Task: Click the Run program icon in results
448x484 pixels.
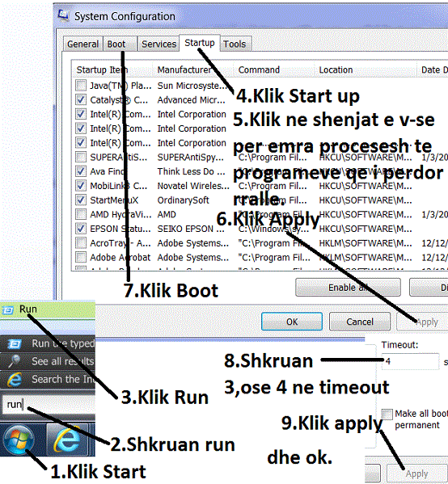Action: pos(8,310)
